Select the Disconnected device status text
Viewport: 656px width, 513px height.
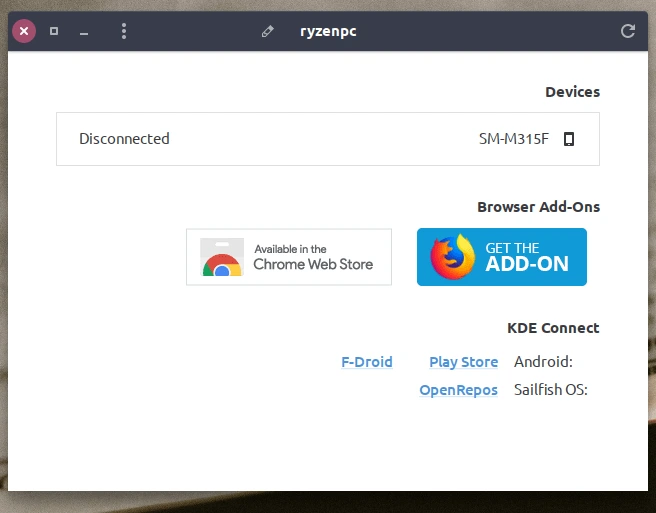click(x=124, y=139)
